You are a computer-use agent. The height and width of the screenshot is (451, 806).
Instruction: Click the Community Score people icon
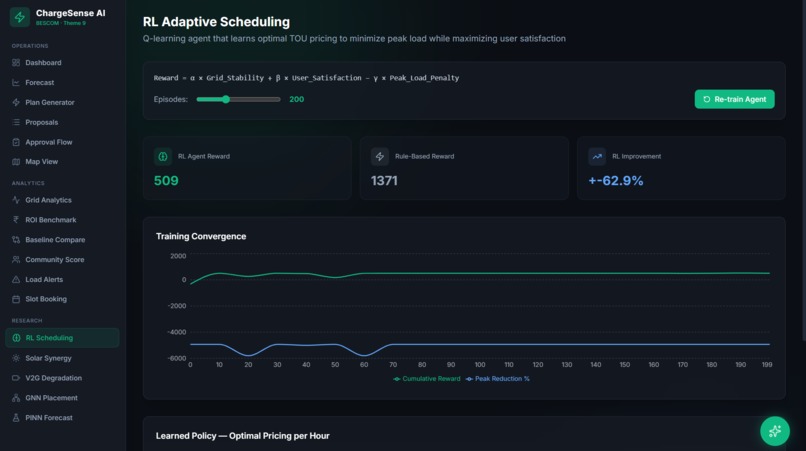click(16, 260)
